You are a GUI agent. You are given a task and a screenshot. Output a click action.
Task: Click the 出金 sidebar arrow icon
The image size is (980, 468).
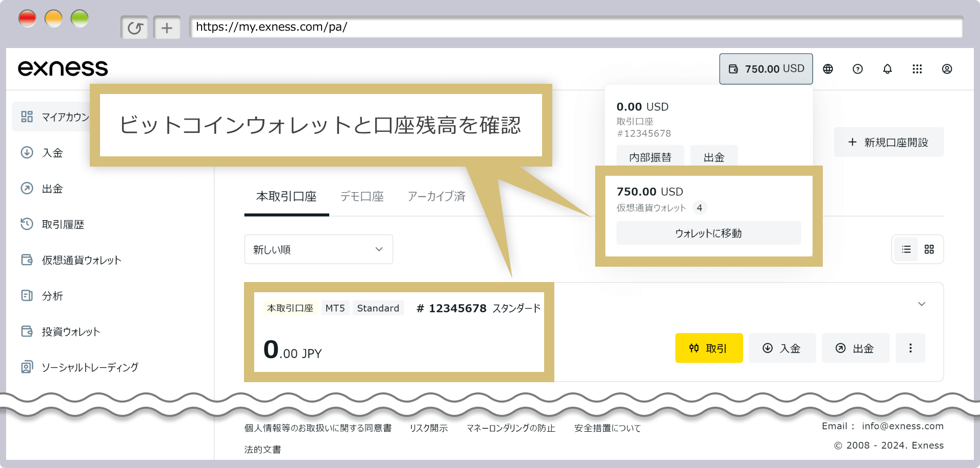27,188
